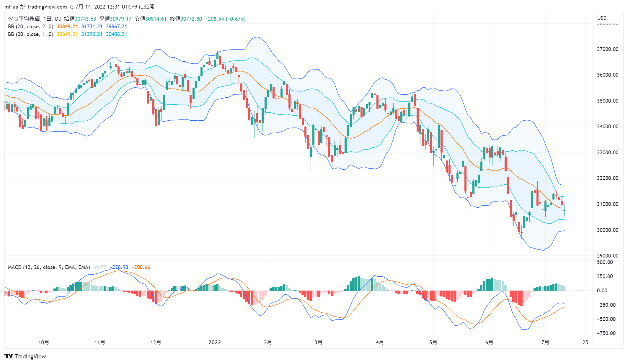Click the 7月 14, 2022 12:31 UTC+9 publication date
Image resolution: width=628 pixels, height=364 pixels.
point(106,6)
